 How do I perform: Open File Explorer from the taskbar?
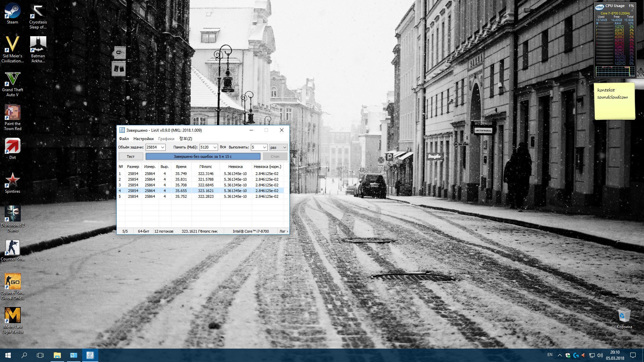pyautogui.click(x=57, y=355)
